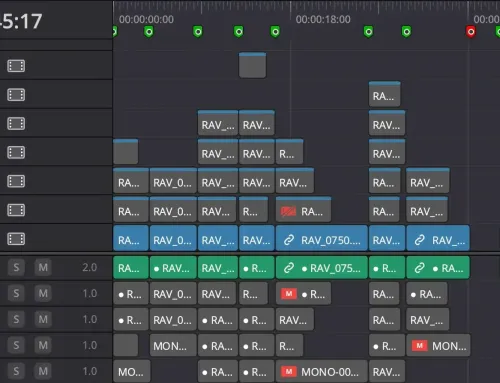Select the empty clip on the fourth video track
The height and width of the screenshot is (383, 500).
coord(125,152)
